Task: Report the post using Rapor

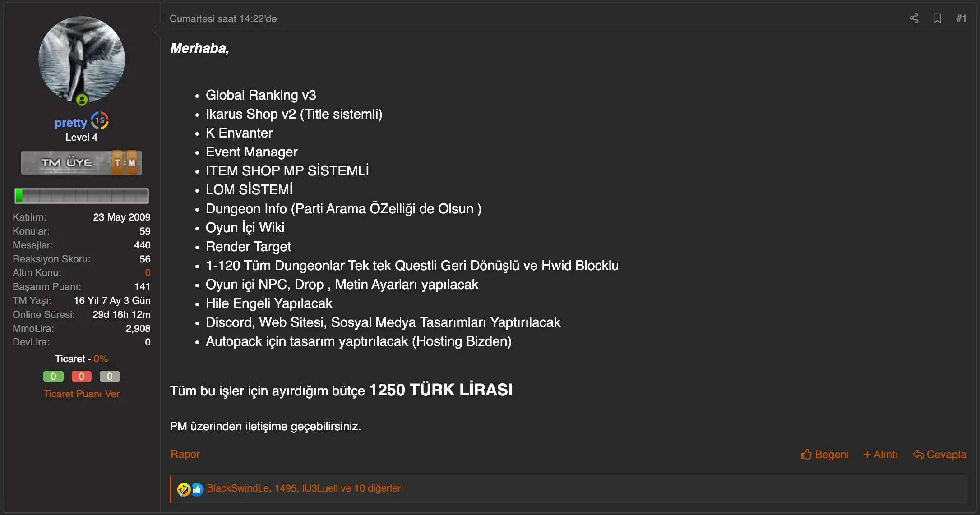Action: [185, 454]
